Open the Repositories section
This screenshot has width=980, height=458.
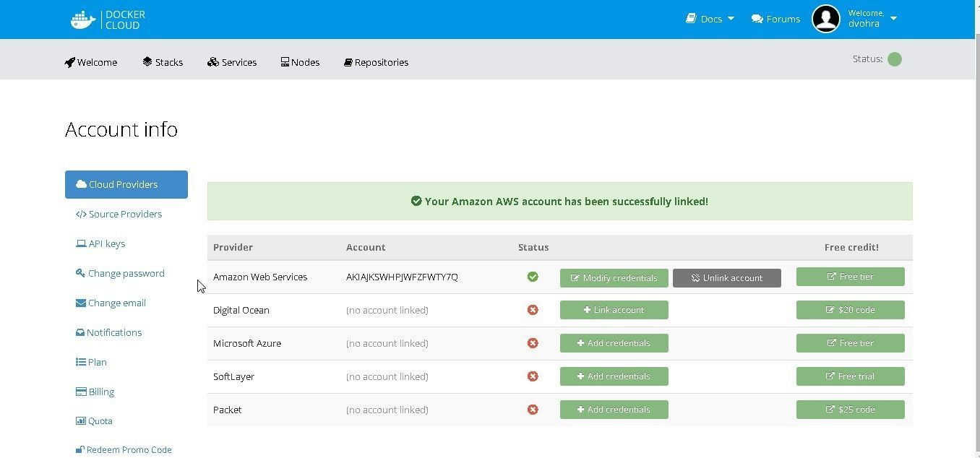(377, 62)
